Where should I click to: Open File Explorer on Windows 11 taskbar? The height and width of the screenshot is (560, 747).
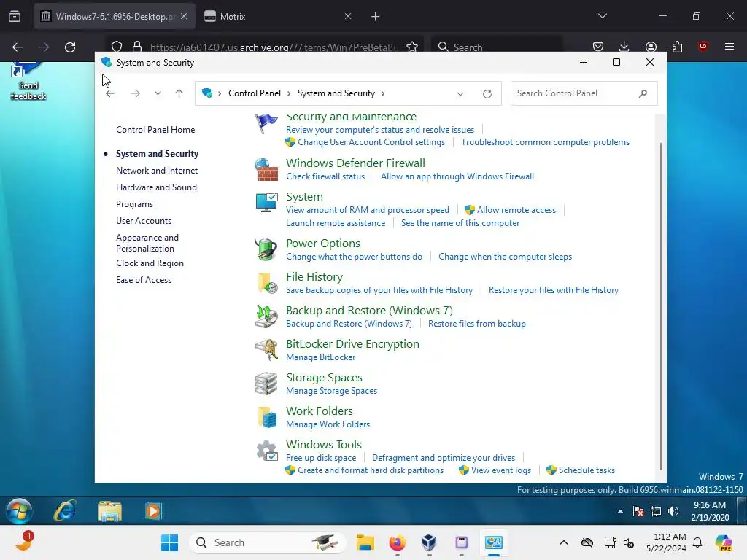click(365, 542)
